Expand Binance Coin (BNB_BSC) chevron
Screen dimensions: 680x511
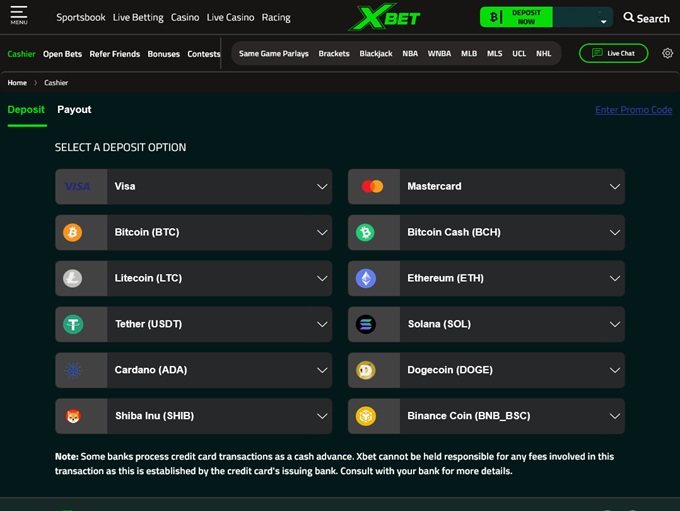614,416
